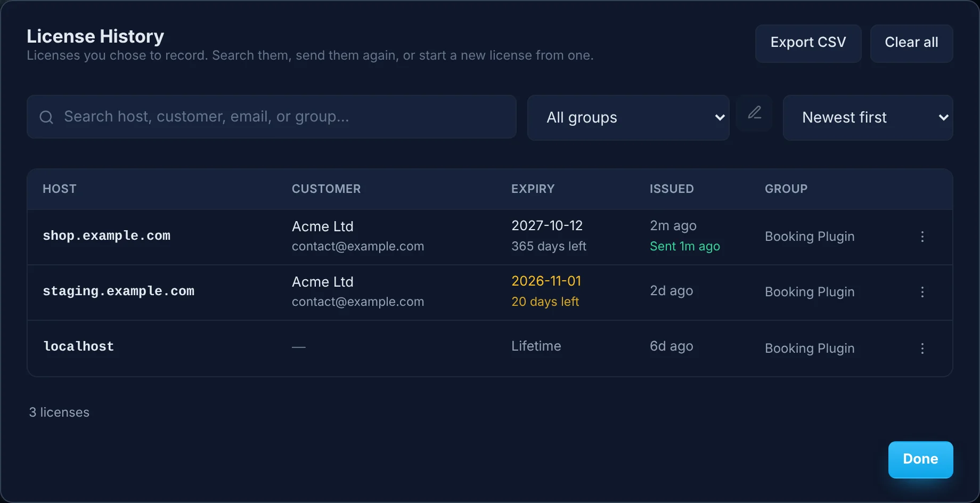
Task: Click the Sent 1m ago status
Action: pos(685,246)
